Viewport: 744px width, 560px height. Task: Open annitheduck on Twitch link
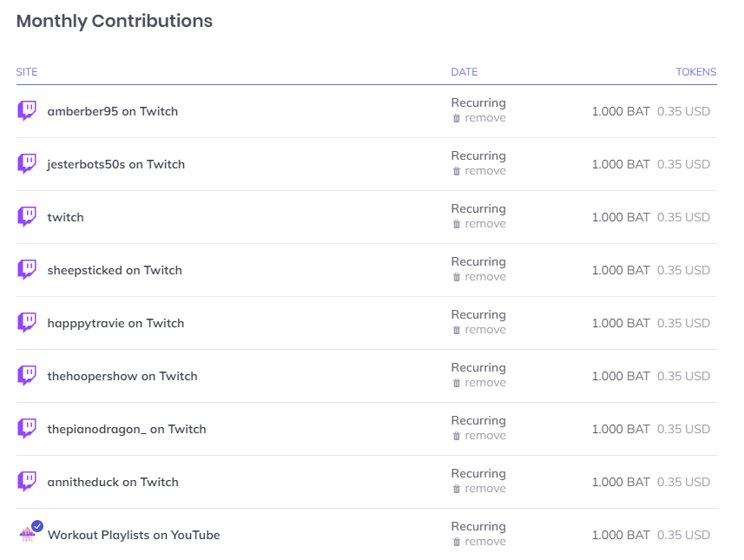click(x=113, y=482)
